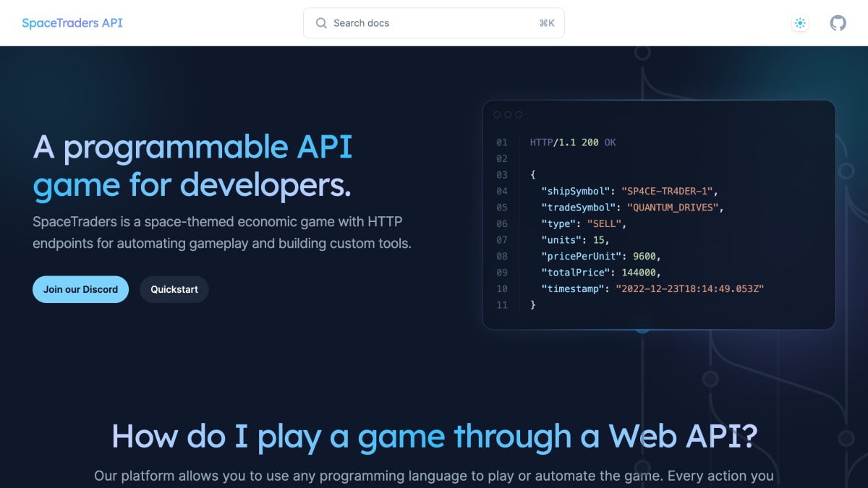Click the ⌘K shortcut hint in search
Viewport: 868px width, 488px height.
pyautogui.click(x=547, y=23)
